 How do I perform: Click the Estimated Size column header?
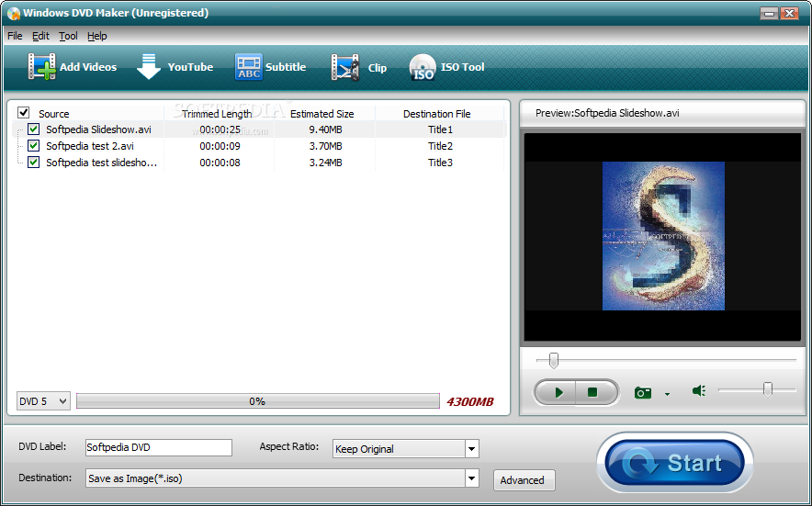point(322,114)
